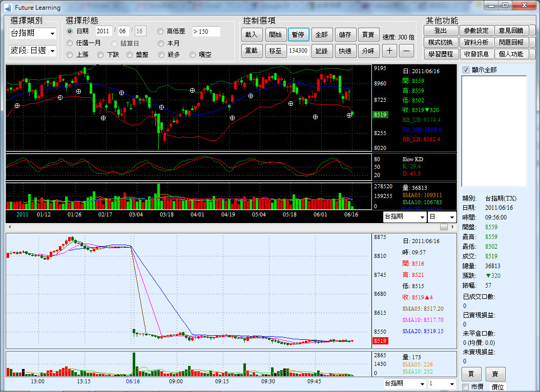Click the BB_LB: 8562.4 indicator label
The height and width of the screenshot is (392, 540).
(421, 139)
